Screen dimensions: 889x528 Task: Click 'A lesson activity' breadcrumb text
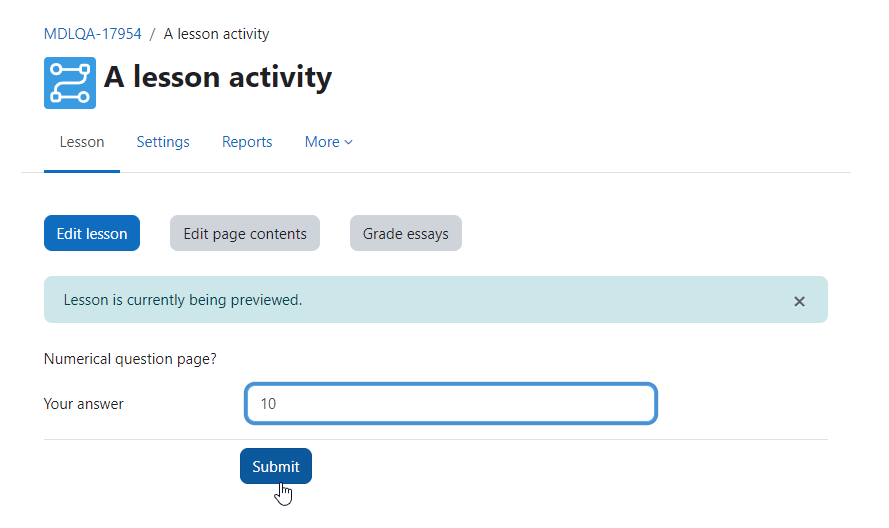click(216, 34)
